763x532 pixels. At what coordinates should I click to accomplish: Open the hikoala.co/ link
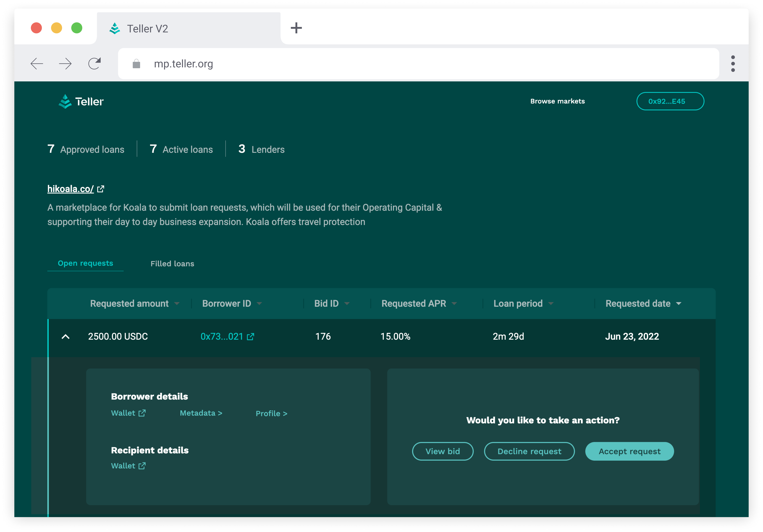(x=70, y=189)
